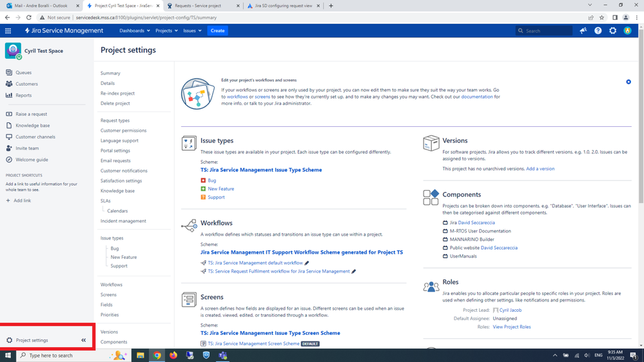Open the Jira administration gear icon
The image size is (644, 362).
(613, 31)
